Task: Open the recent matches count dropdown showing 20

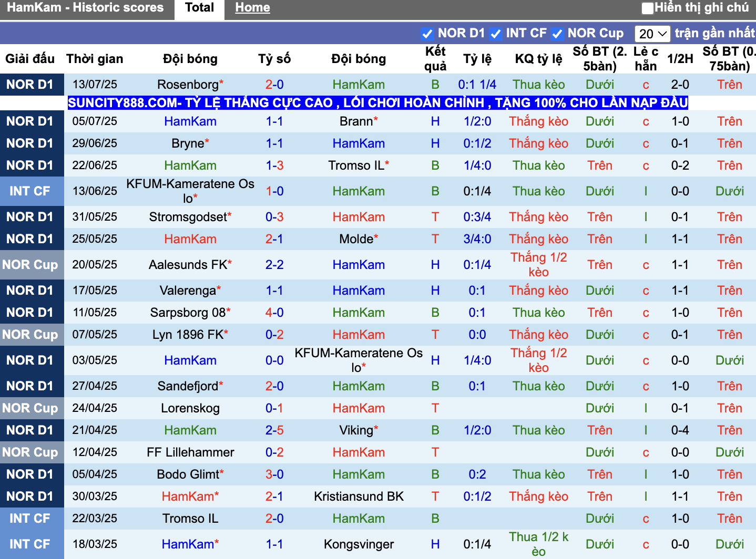Action: pyautogui.click(x=652, y=34)
